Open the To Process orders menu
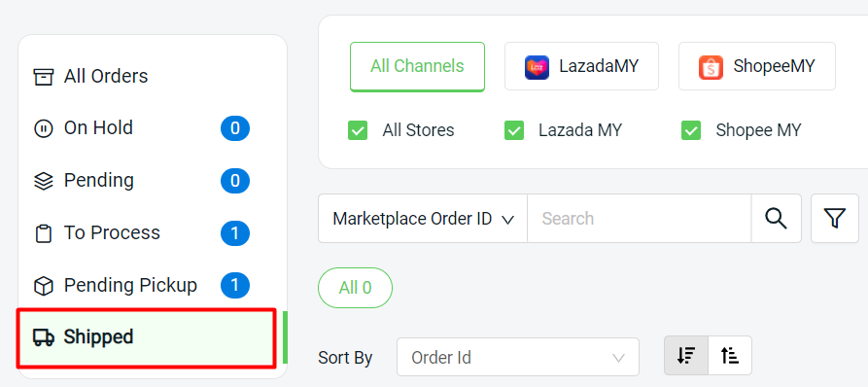 [x=141, y=233]
